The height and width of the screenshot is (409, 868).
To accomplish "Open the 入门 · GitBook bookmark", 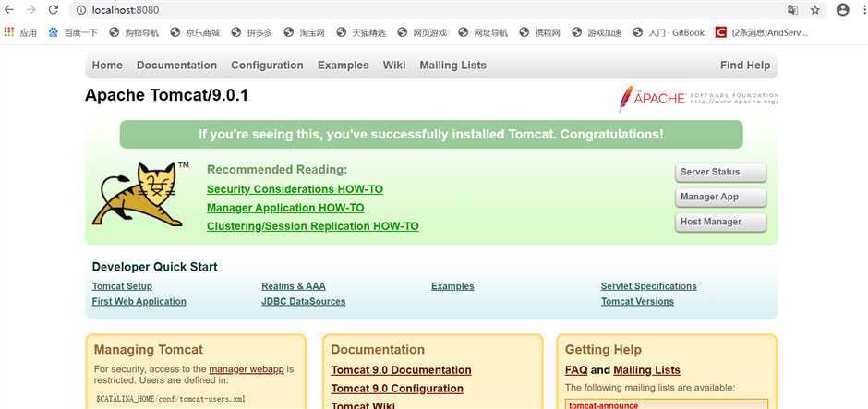I will tap(669, 32).
